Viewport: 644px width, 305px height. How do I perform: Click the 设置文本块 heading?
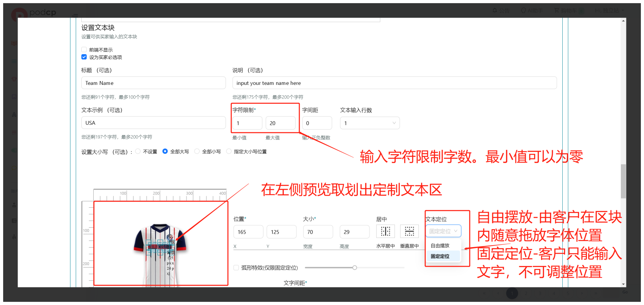click(x=98, y=28)
